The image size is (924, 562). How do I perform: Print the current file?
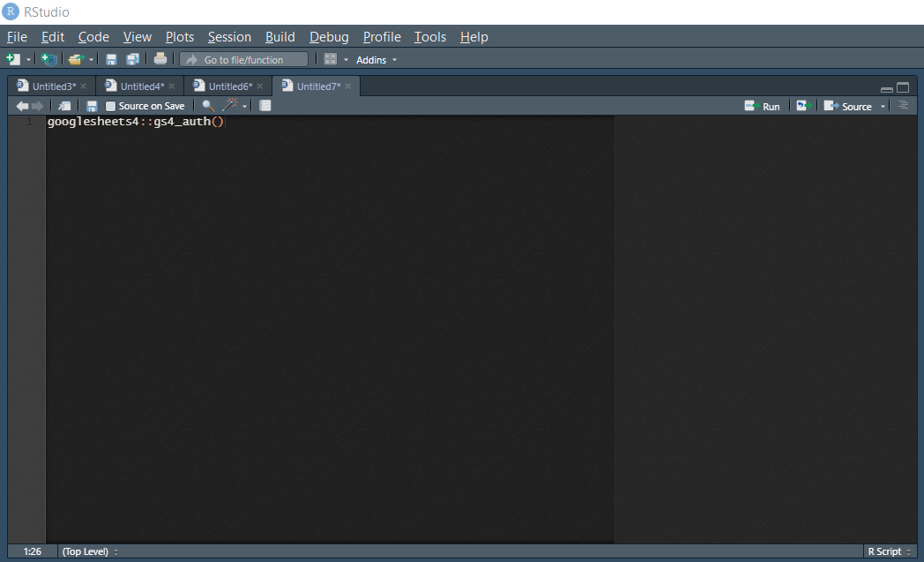(160, 58)
